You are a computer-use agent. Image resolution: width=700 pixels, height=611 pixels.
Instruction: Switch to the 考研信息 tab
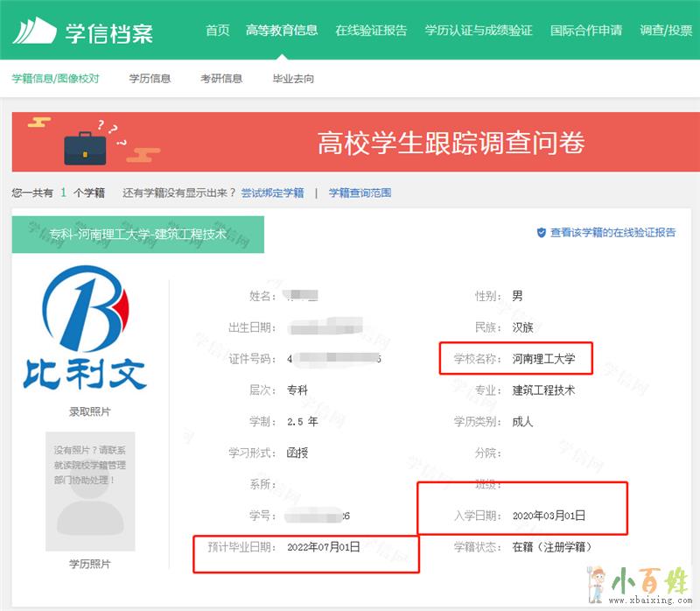(x=221, y=79)
